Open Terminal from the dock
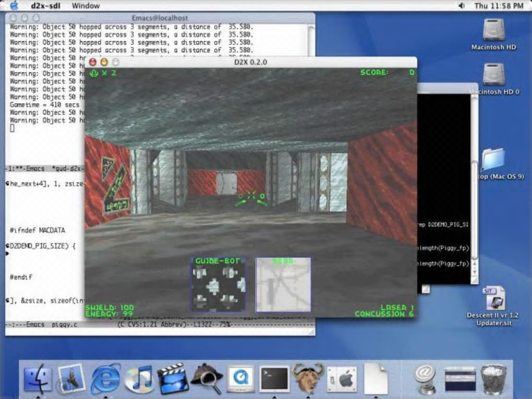 coord(274,379)
